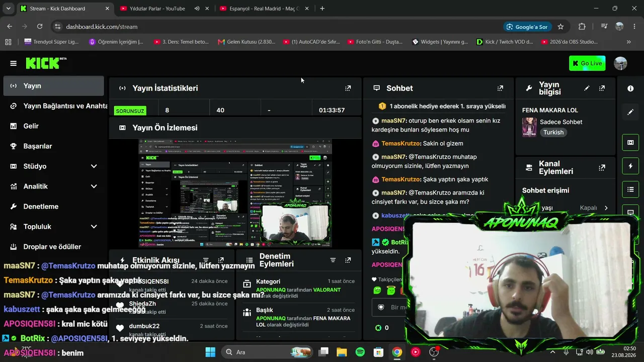Click the pencil edit icon in right rail

630,112
